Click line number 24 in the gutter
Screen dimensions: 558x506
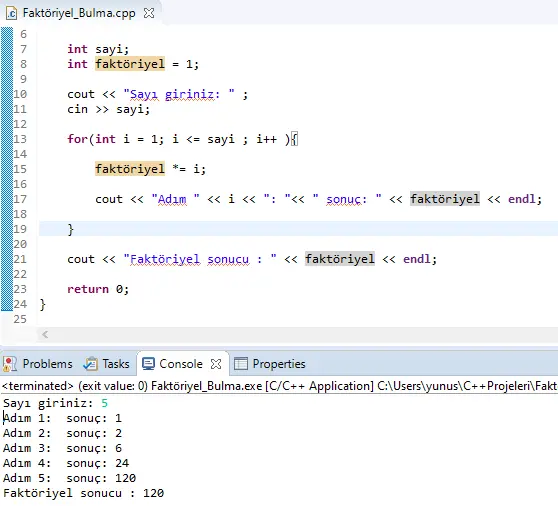20,304
